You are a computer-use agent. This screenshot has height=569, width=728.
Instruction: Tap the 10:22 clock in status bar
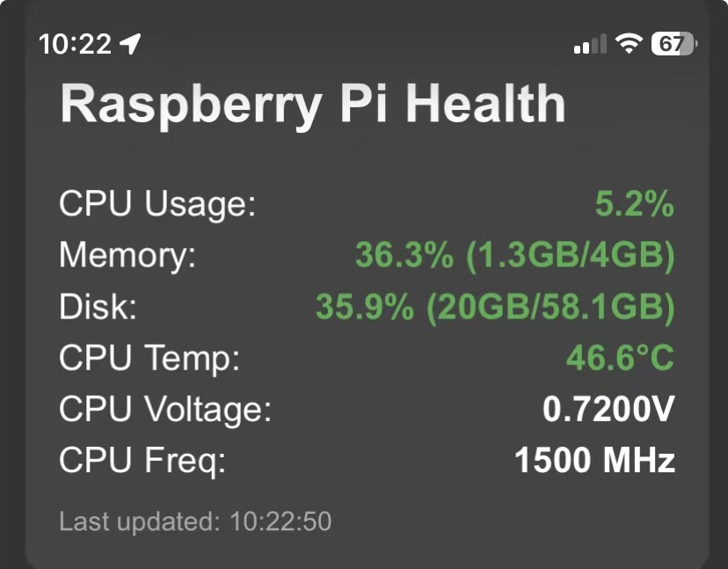point(75,43)
